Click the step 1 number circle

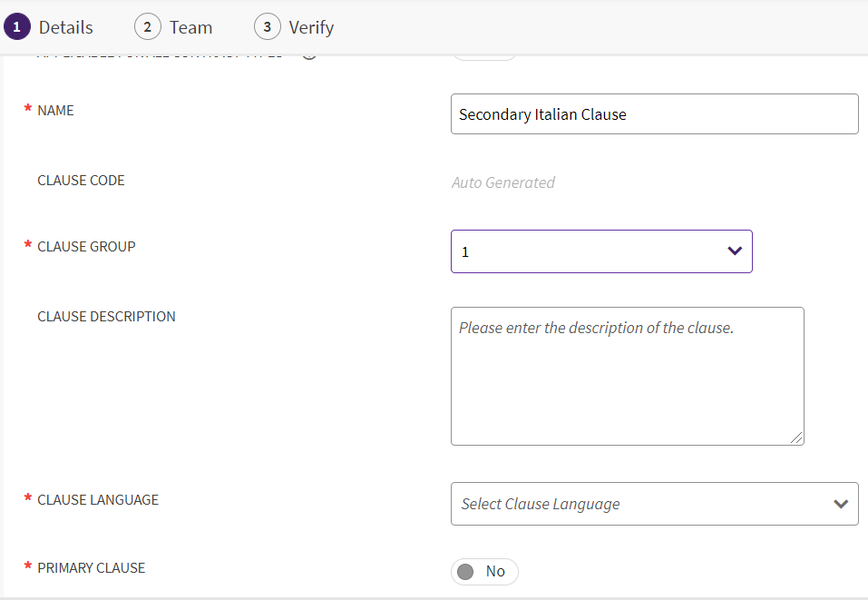point(16,27)
